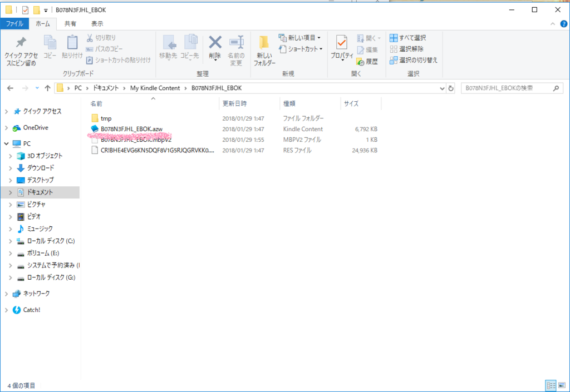Open the Shortcut (easy access) dropdown

pyautogui.click(x=301, y=49)
